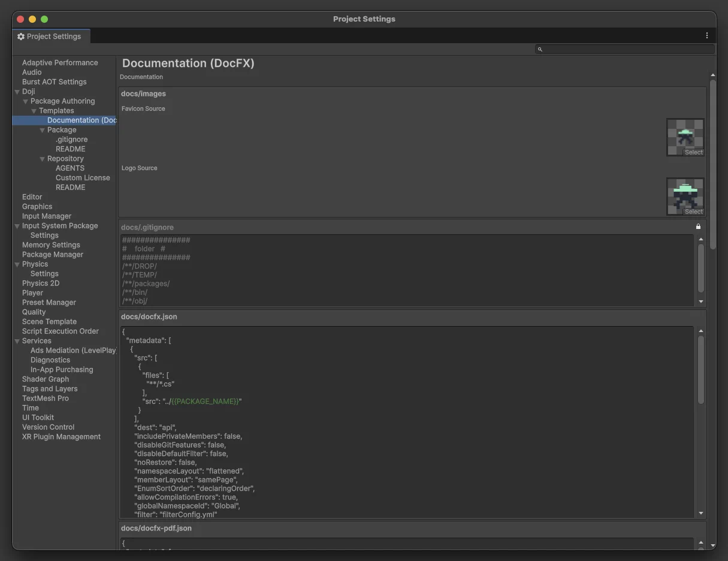
Task: Collapse the Input System Package node
Action: coord(17,226)
